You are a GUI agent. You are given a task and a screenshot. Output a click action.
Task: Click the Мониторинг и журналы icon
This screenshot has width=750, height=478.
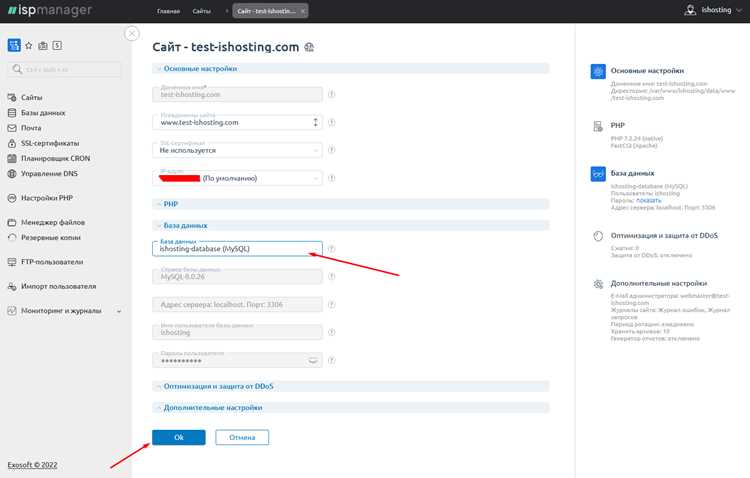(12, 311)
